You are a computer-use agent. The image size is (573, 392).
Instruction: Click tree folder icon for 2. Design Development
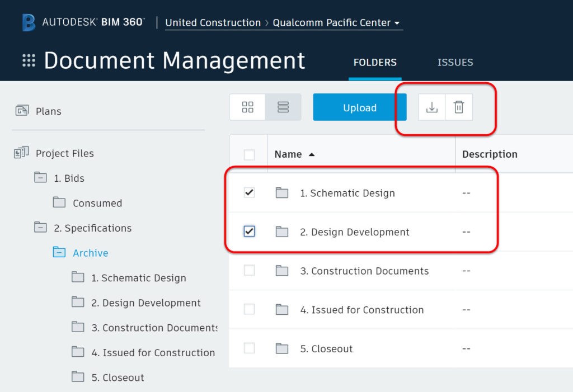78,302
